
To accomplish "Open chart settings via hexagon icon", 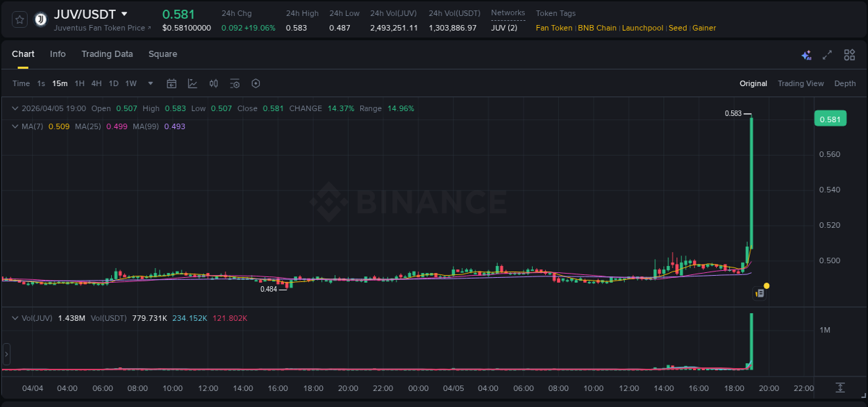I will 256,83.
